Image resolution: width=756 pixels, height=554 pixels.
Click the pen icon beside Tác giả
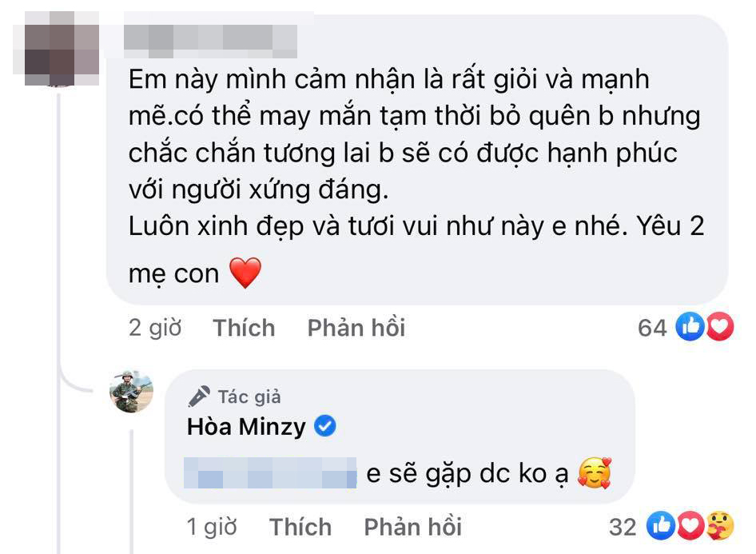pos(199,396)
